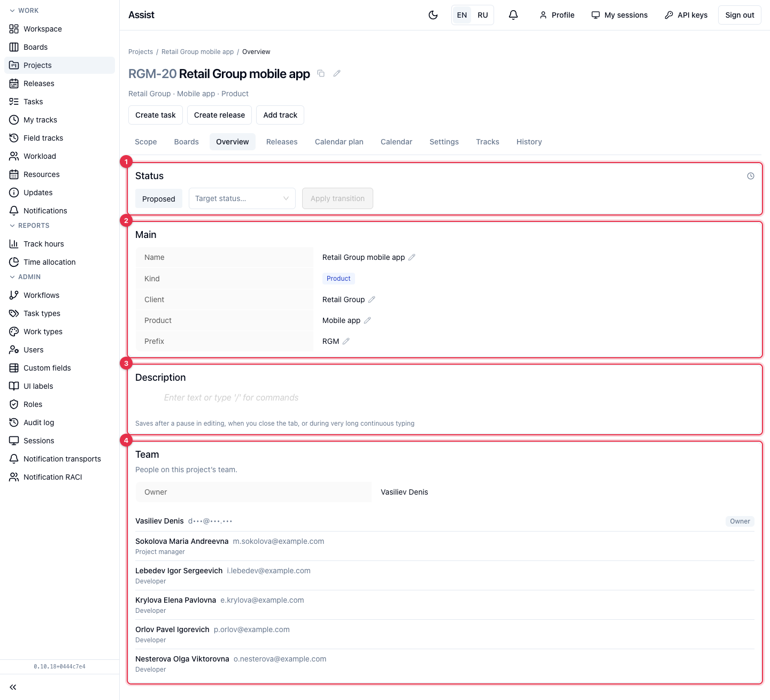Toggle dark mode moon icon
The image size is (770, 700).
[433, 15]
